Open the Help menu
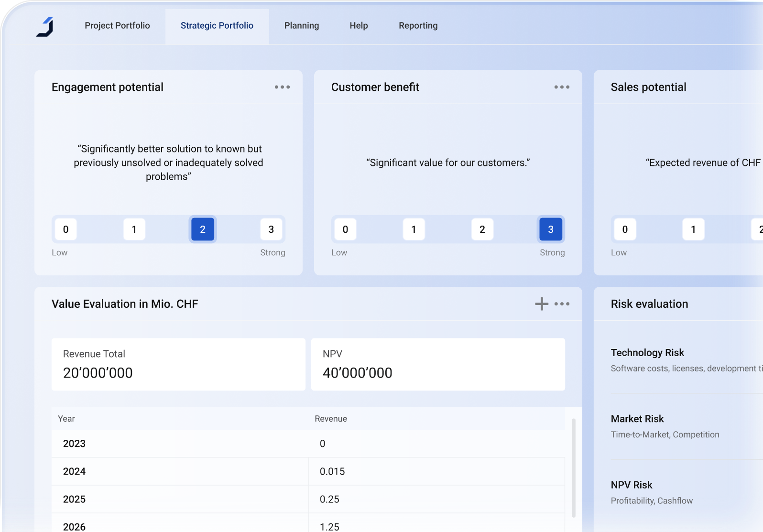The width and height of the screenshot is (763, 532). coord(359,26)
